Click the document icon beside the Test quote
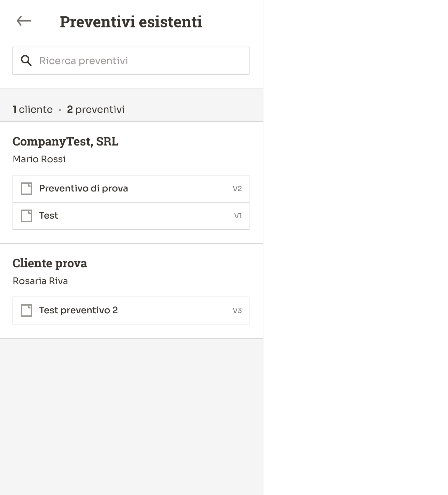 pos(26,216)
